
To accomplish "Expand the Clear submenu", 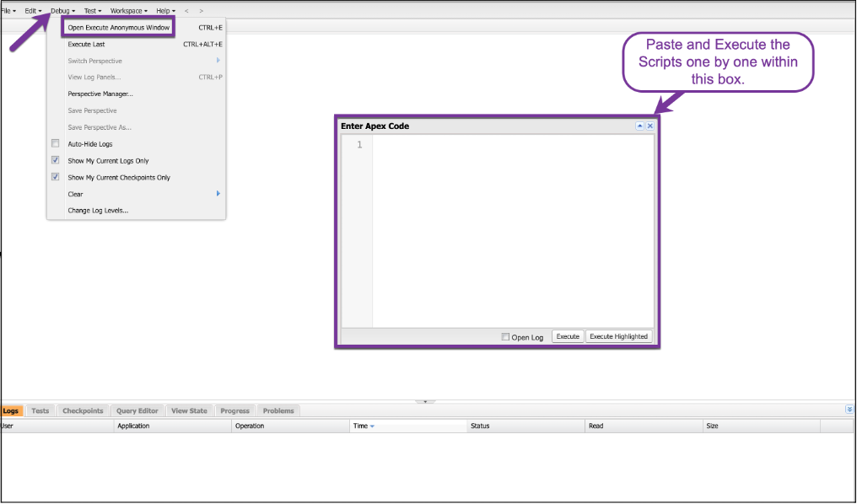I will (218, 194).
